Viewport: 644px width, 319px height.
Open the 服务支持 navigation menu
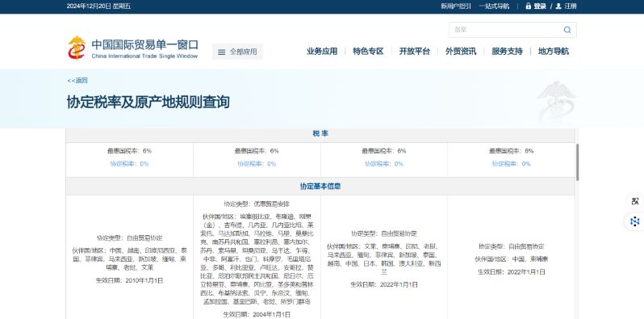[x=508, y=52]
